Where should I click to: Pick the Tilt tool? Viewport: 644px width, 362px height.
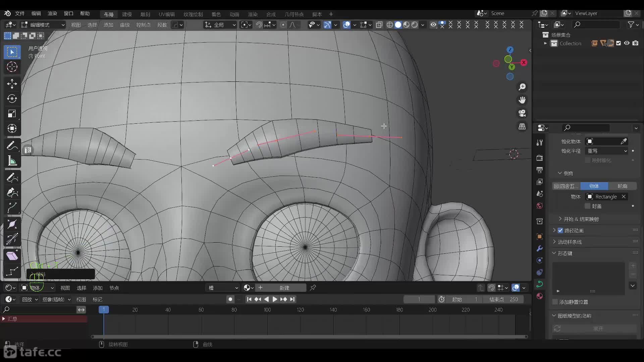point(12,239)
